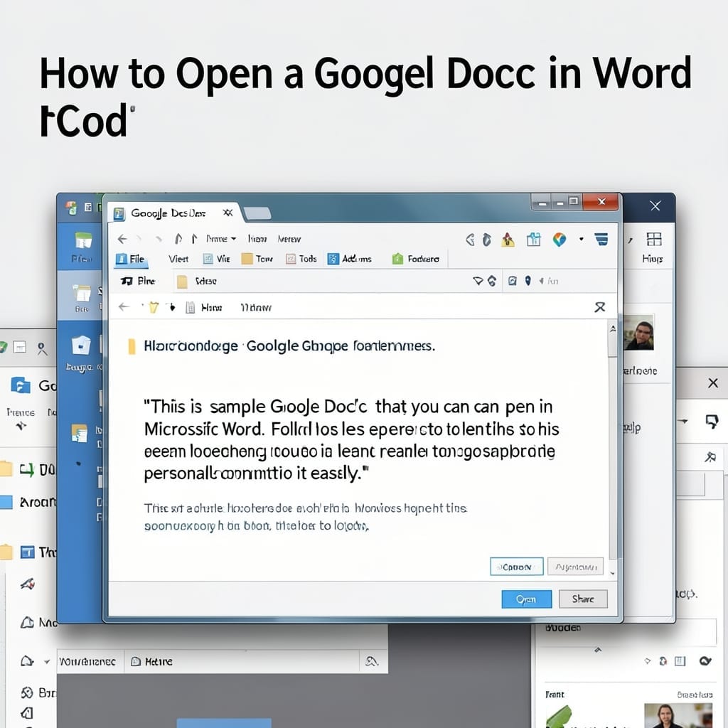Screen dimensions: 728x728
Task: Click the back arrow in the navigation row
Action: click(x=124, y=307)
